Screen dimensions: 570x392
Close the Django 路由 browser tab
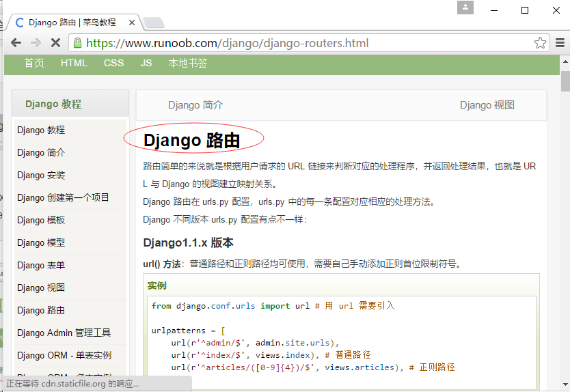[x=132, y=23]
